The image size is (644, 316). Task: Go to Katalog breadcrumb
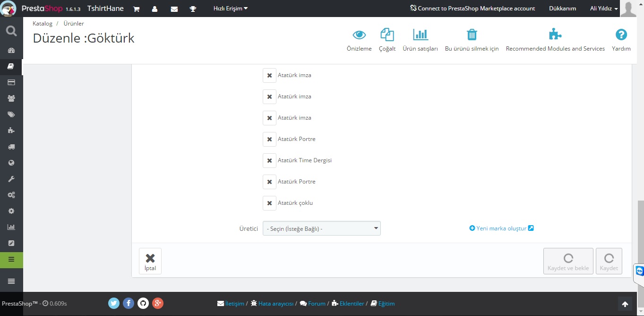tap(43, 23)
